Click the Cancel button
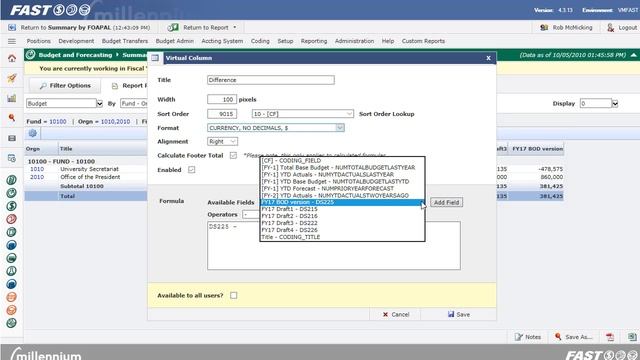Image resolution: width=640 pixels, height=360 pixels. pyautogui.click(x=396, y=314)
